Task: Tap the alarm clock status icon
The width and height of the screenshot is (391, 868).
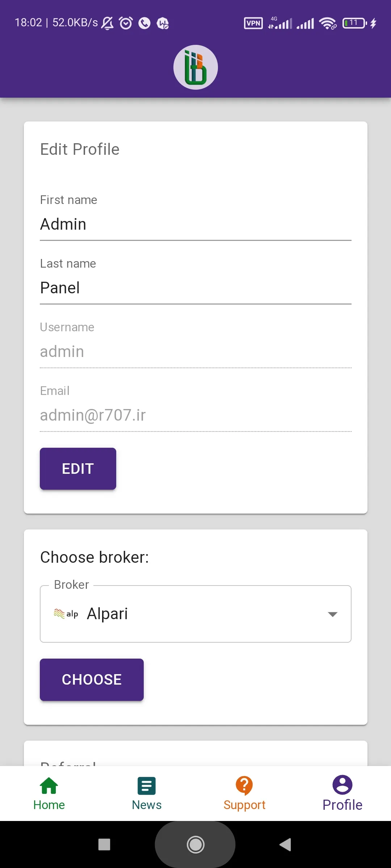Action: 126,23
